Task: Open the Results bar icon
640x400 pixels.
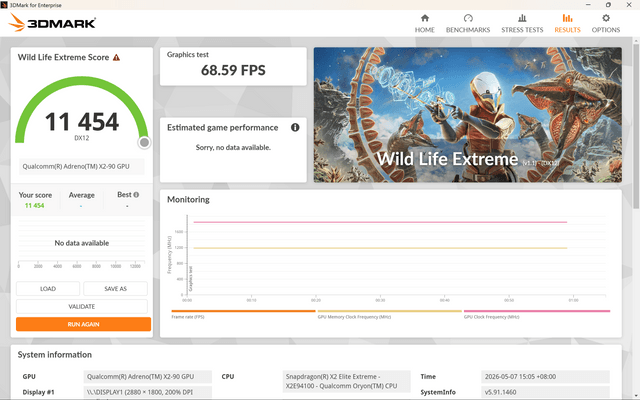Action: pyautogui.click(x=567, y=18)
